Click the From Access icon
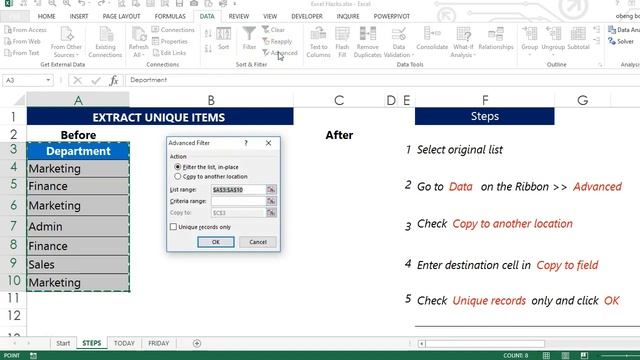640x360 pixels. (x=8, y=30)
